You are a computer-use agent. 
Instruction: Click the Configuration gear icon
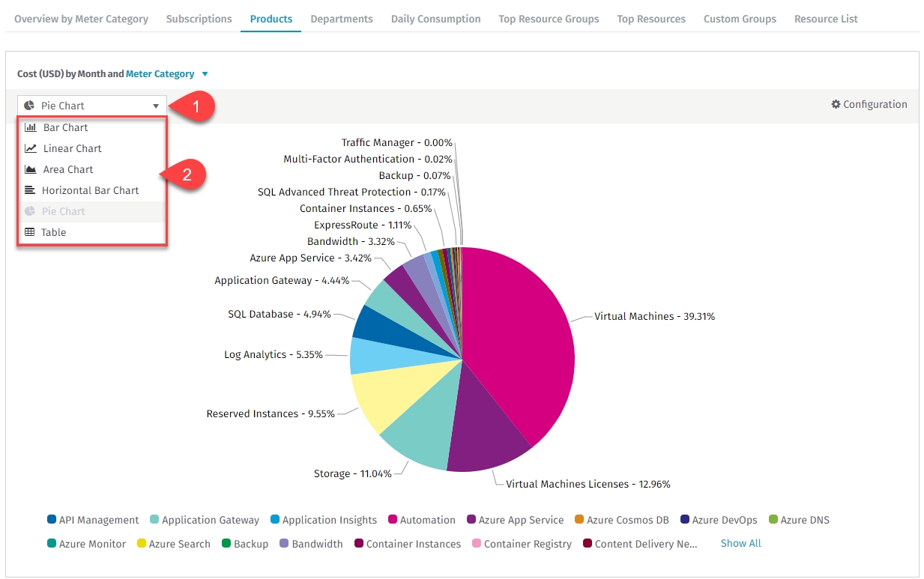coord(836,104)
